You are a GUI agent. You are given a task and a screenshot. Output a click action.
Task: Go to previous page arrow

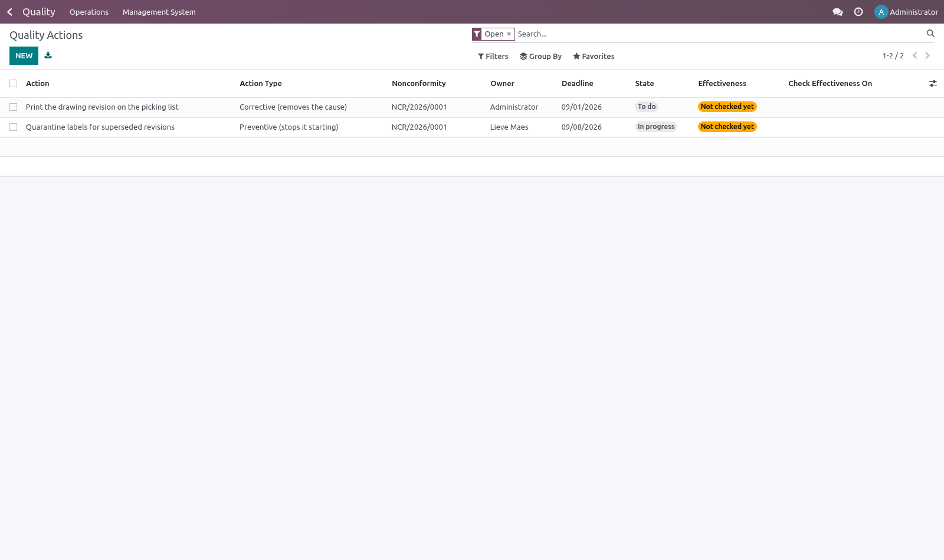(x=914, y=55)
